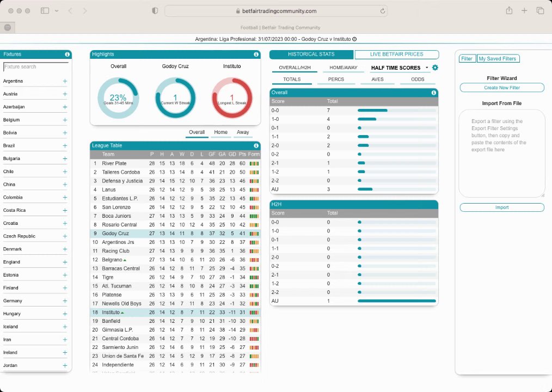Click the pinned tab icon under window controls

coord(8,27)
